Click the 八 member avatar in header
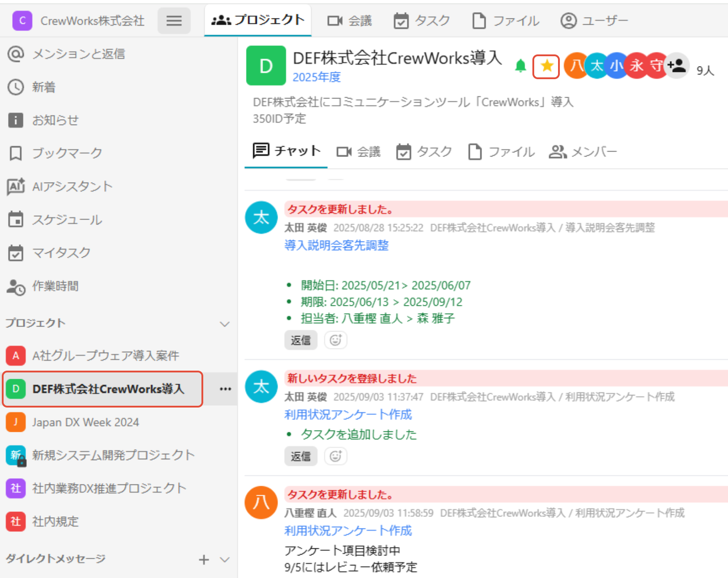 576,66
